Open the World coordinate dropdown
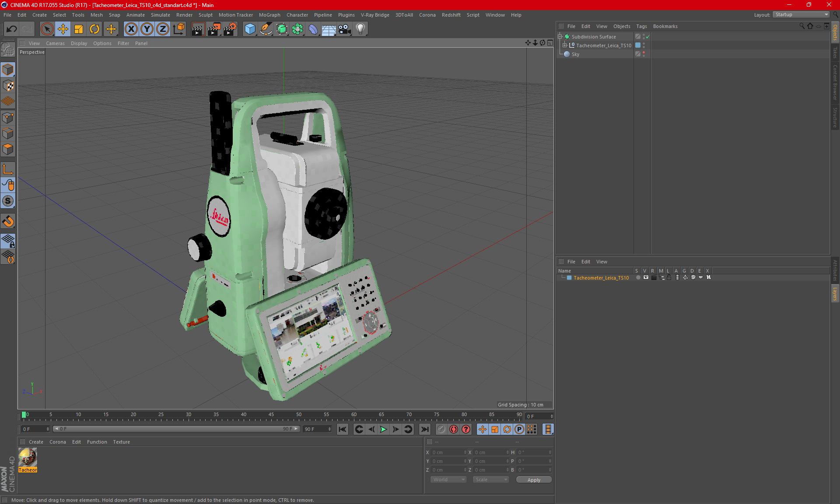Image resolution: width=840 pixels, height=504 pixels. (x=448, y=479)
